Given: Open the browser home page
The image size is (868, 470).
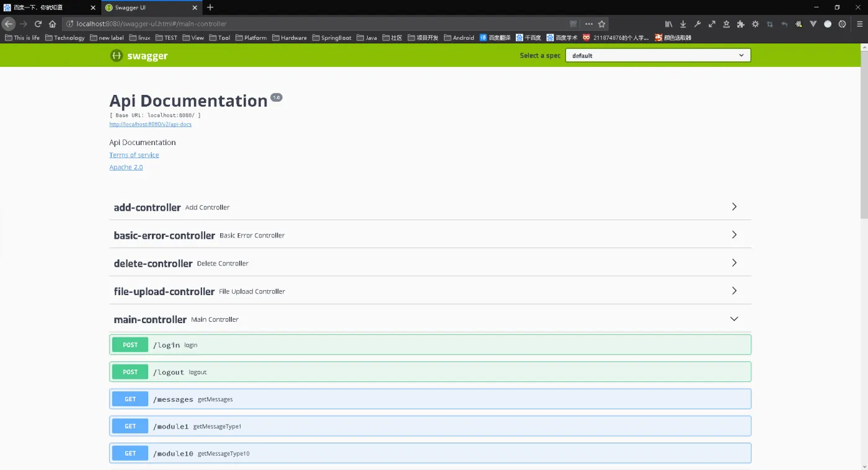Looking at the screenshot, I should coord(53,24).
